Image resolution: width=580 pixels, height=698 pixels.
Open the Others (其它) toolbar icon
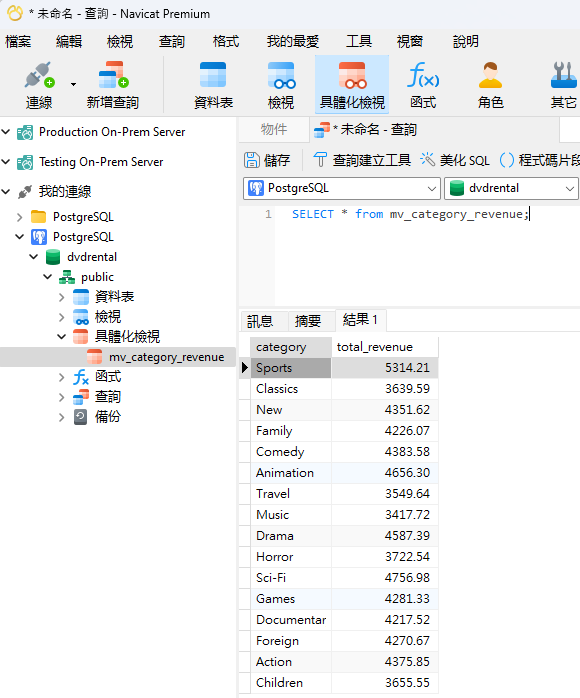point(564,75)
